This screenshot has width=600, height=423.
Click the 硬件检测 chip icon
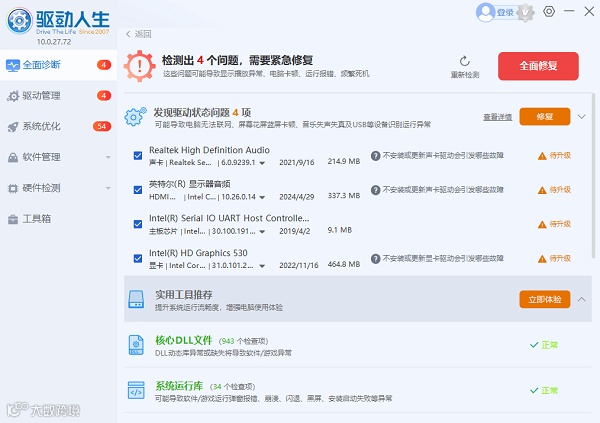tap(13, 188)
